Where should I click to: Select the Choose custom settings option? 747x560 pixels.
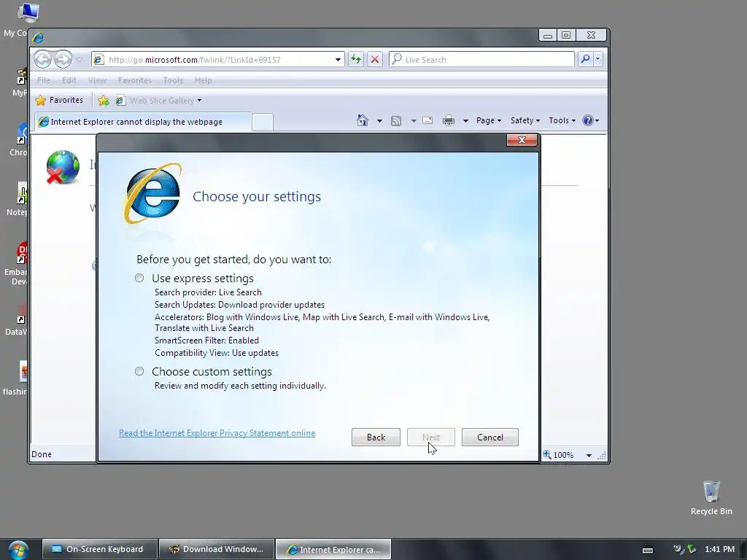click(139, 371)
